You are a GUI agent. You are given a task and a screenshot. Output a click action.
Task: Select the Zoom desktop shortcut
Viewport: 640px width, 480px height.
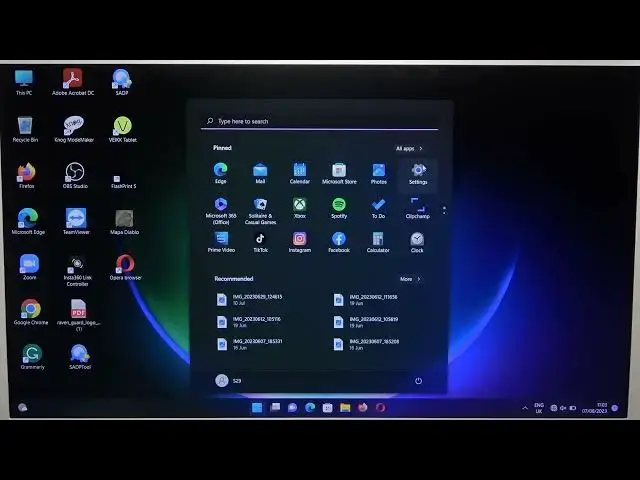(x=29, y=267)
